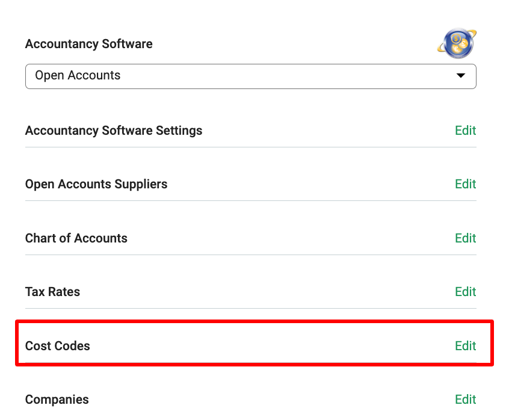Select the Open Accounts Suppliers label

click(96, 184)
